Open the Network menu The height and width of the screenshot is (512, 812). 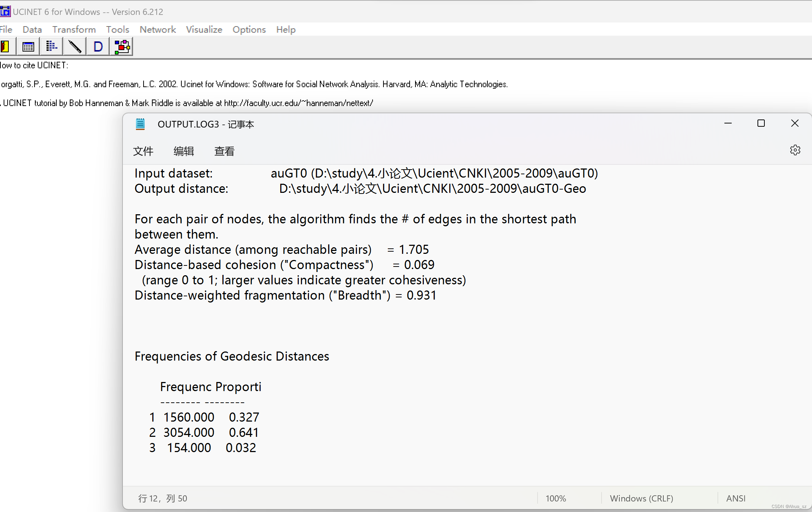coord(157,29)
